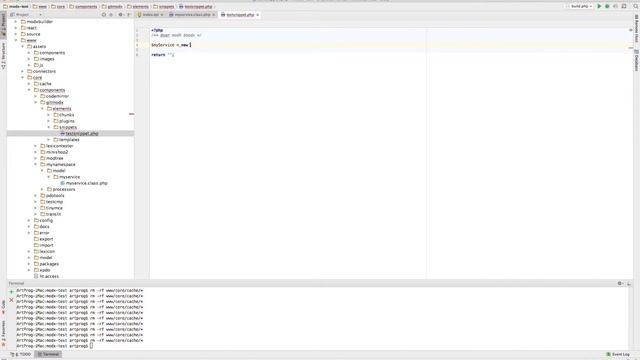Close the testsnippet.php editor tab
The height and width of the screenshot is (360, 640).
(258, 15)
